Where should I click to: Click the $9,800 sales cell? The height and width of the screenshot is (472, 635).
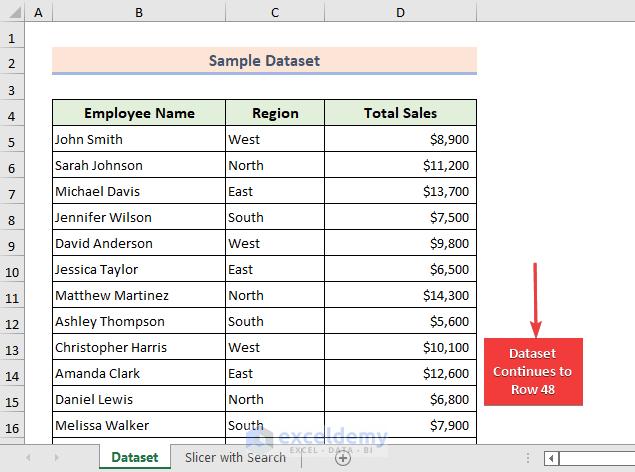[401, 243]
